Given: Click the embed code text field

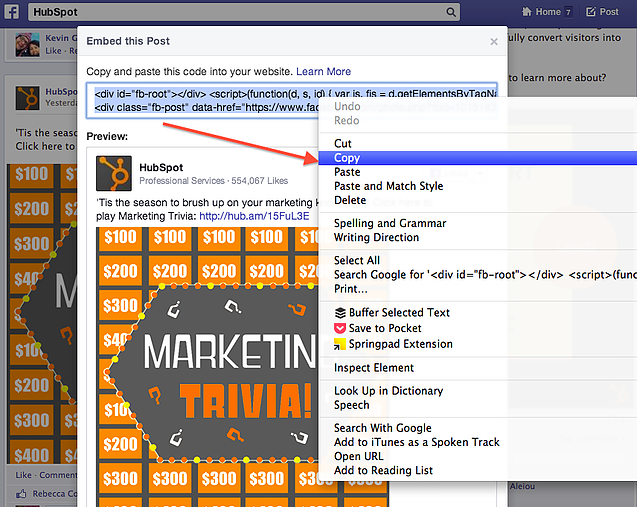Looking at the screenshot, I should click(200, 98).
